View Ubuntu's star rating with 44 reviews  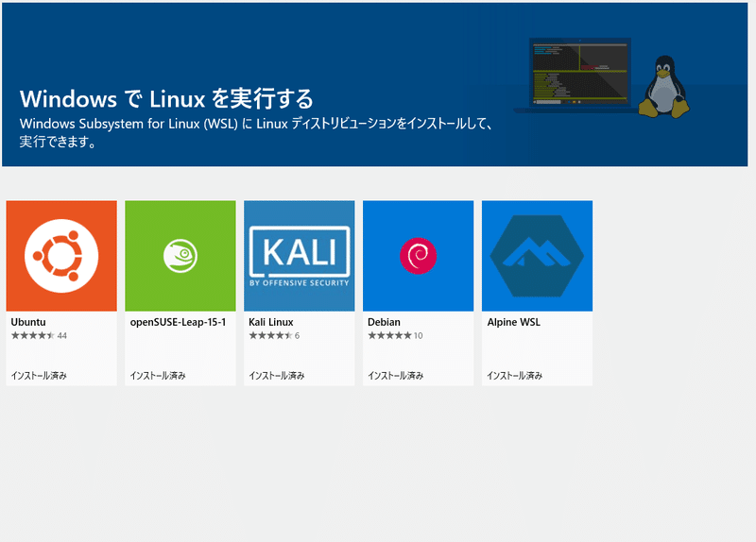point(39,335)
